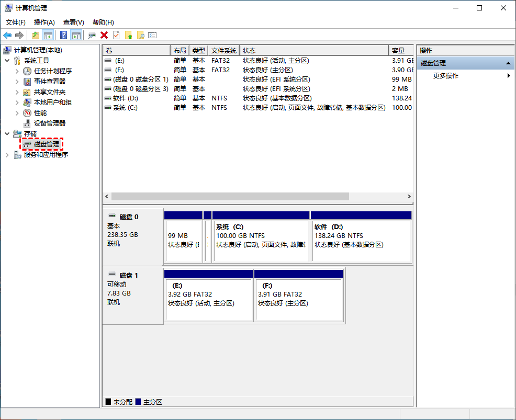Open the 文件(F) menu
516x420 pixels.
[16, 22]
